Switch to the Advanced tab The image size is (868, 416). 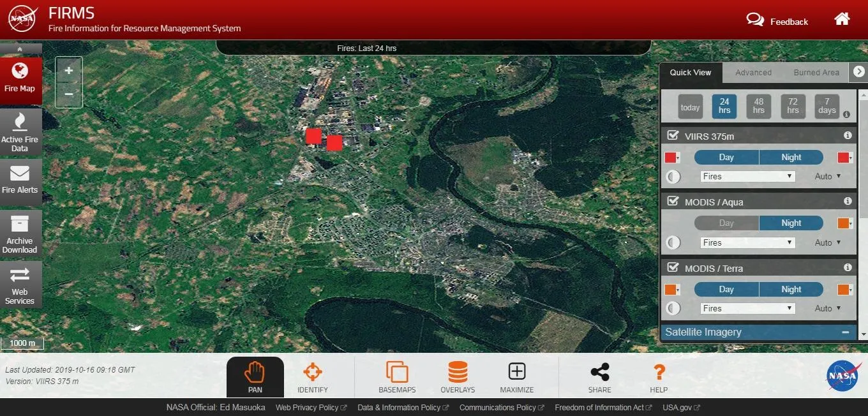[753, 73]
